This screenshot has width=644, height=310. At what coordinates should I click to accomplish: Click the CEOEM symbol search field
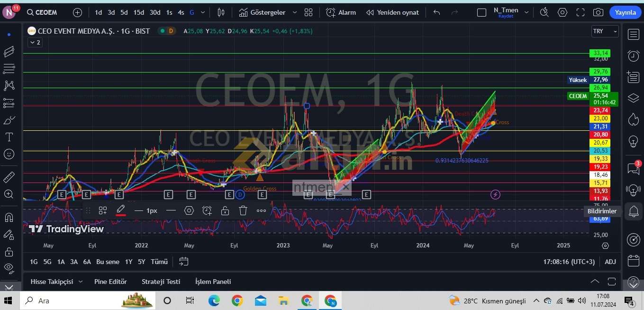pos(43,12)
